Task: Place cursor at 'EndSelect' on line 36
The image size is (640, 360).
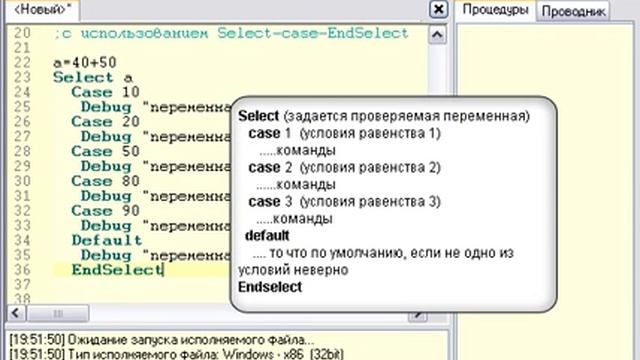Action: tap(117, 270)
